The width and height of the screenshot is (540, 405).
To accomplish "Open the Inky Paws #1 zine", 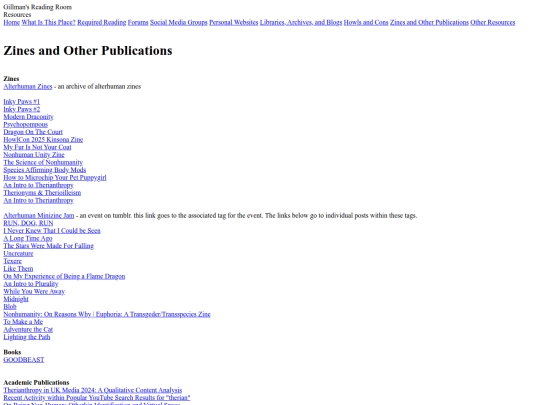I will coord(21,102).
